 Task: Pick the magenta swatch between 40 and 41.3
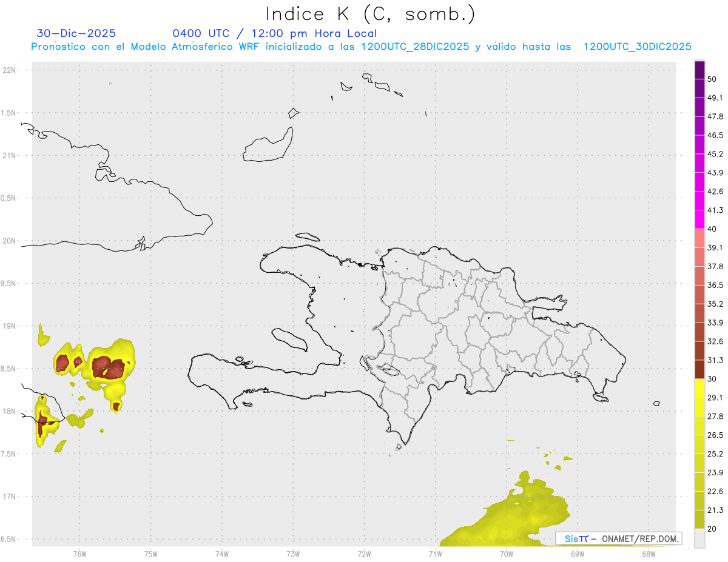click(x=699, y=219)
